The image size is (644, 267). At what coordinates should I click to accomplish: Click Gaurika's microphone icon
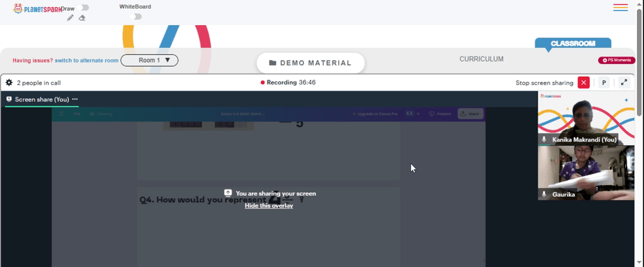click(x=544, y=194)
